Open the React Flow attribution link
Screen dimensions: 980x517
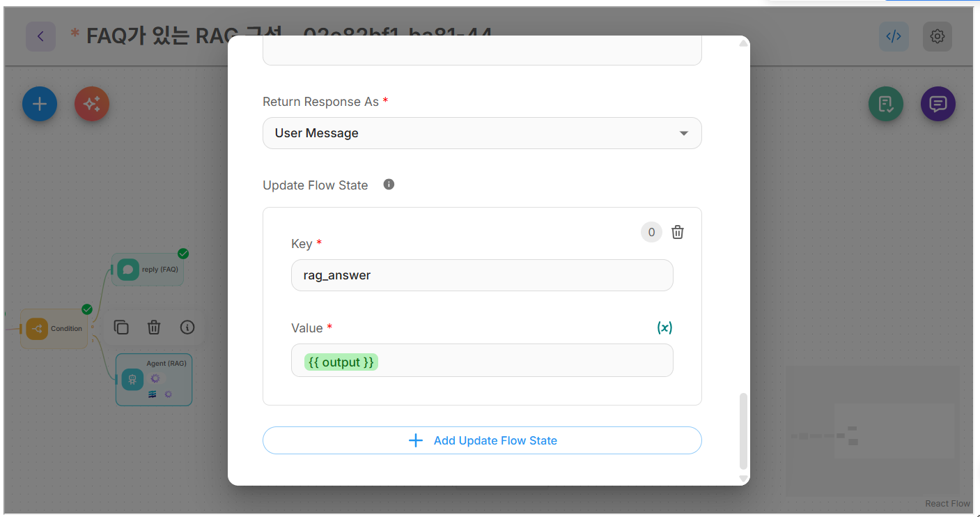[x=947, y=504]
